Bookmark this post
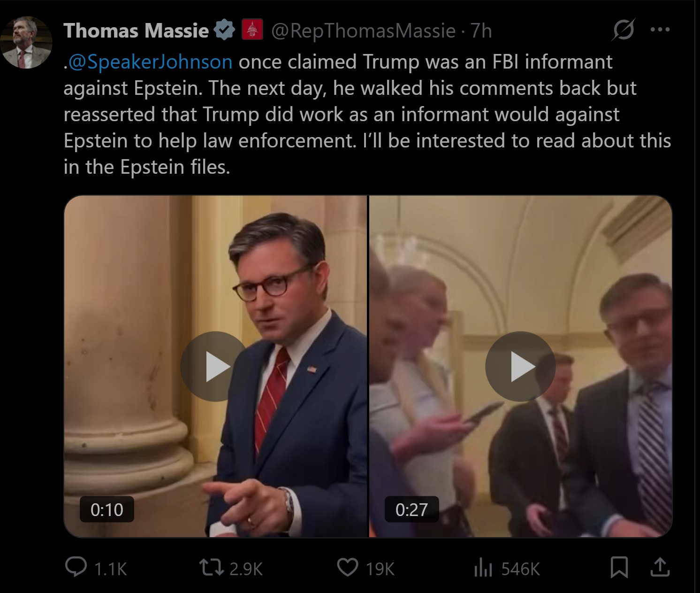 point(619,567)
